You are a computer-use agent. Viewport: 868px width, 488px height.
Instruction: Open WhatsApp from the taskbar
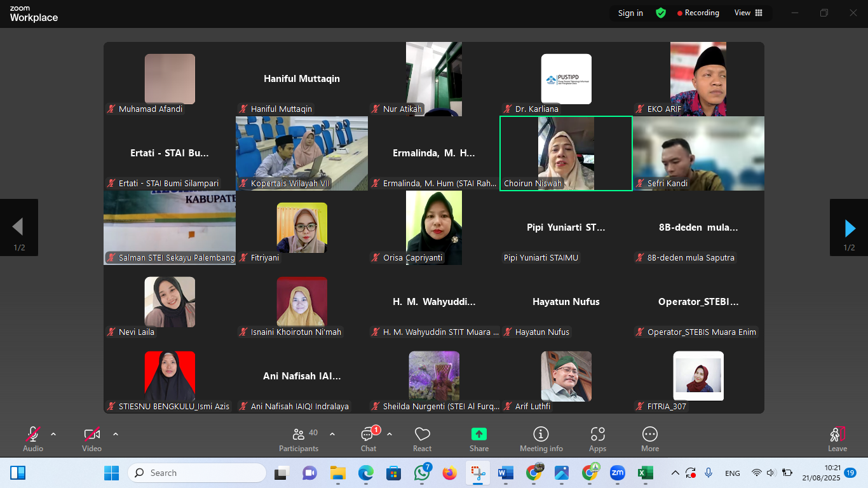[x=422, y=473]
